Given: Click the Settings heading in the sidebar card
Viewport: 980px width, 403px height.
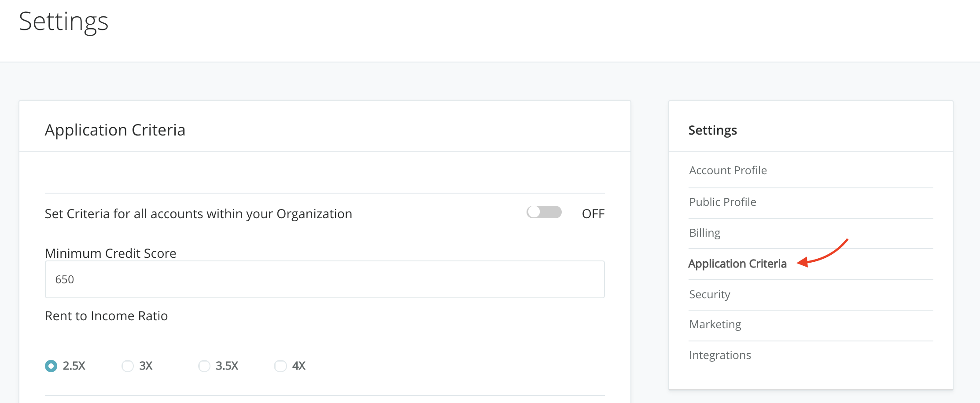Looking at the screenshot, I should [x=712, y=130].
